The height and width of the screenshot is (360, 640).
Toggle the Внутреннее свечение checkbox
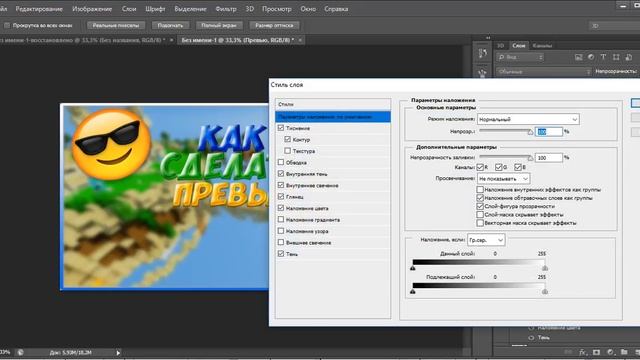281,185
